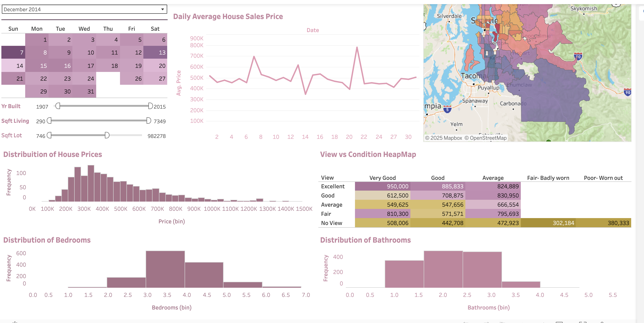Move the Yr Built minimum slider handle
644x323 pixels.
point(58,106)
